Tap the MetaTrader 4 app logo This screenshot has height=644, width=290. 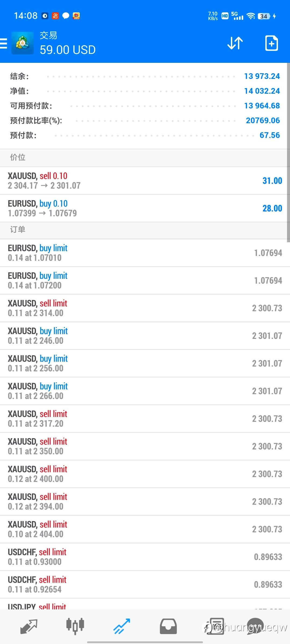tap(23, 43)
